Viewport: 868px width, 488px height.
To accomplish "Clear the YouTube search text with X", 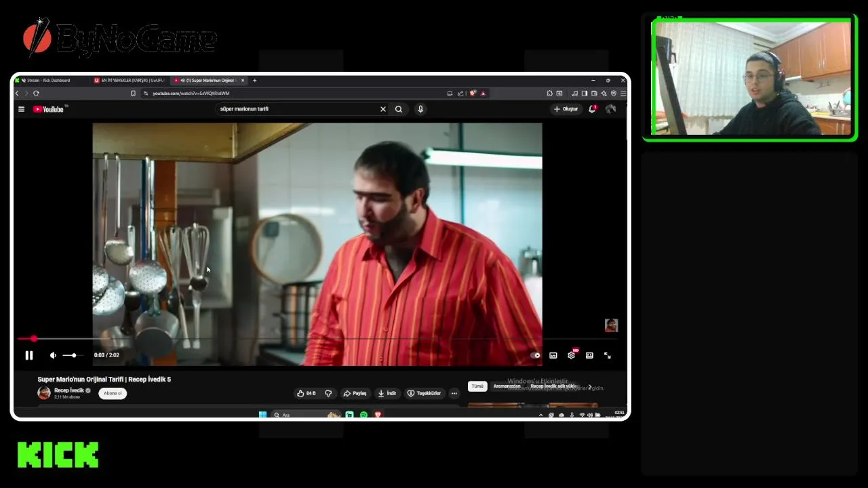I will pos(382,109).
